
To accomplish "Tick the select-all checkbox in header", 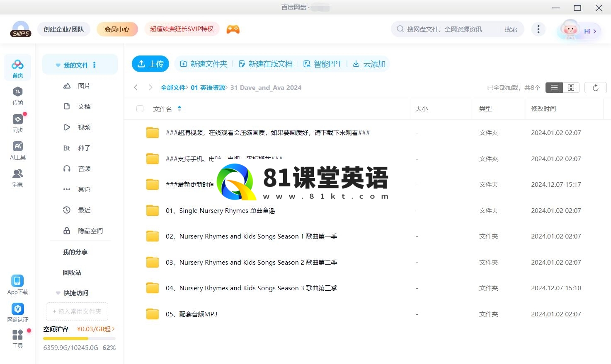I will point(140,108).
